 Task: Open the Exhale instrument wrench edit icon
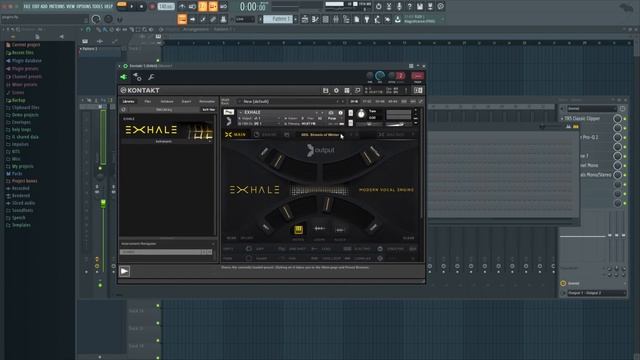coord(229,112)
